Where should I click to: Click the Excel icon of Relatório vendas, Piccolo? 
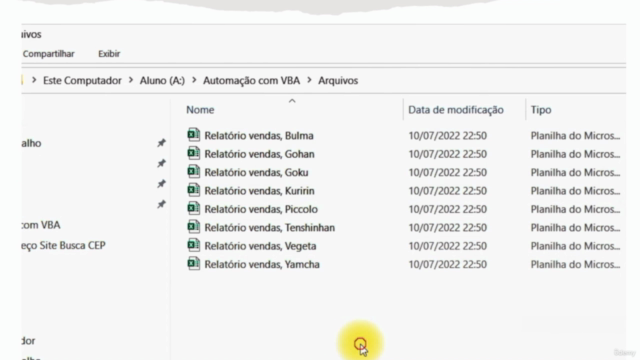(193, 208)
